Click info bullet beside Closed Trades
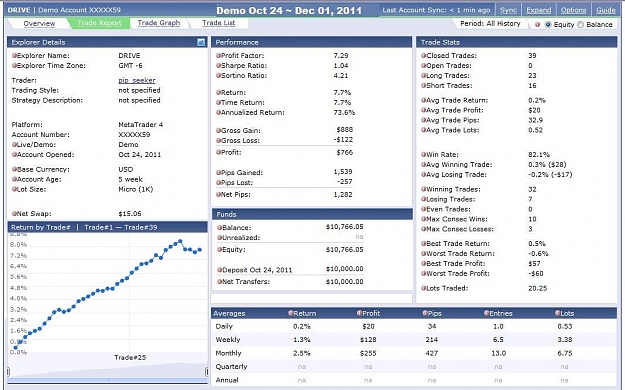This screenshot has height=390, width=625. pos(424,55)
